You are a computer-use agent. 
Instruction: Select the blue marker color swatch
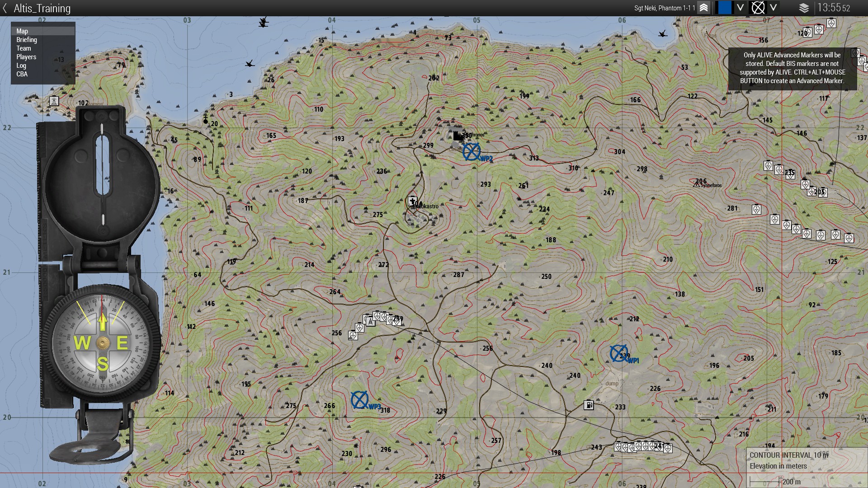(725, 8)
